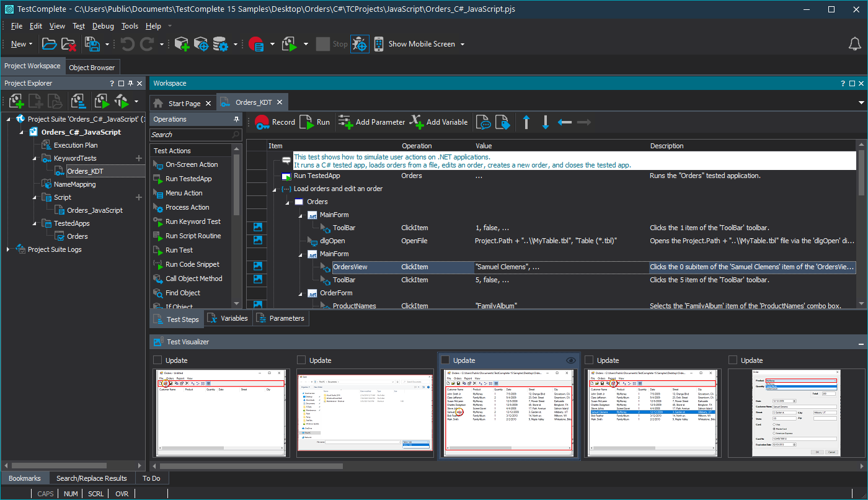Open the Debug menu
The height and width of the screenshot is (500, 868).
pos(103,26)
